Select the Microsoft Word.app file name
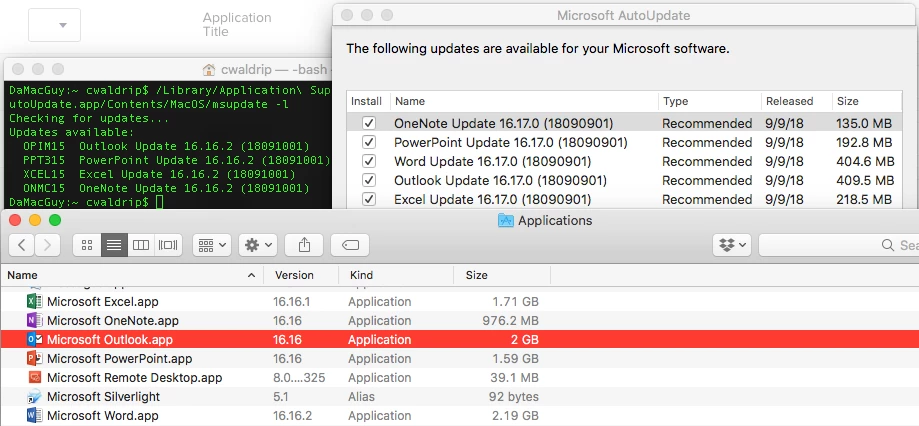919x426 pixels. [103, 415]
